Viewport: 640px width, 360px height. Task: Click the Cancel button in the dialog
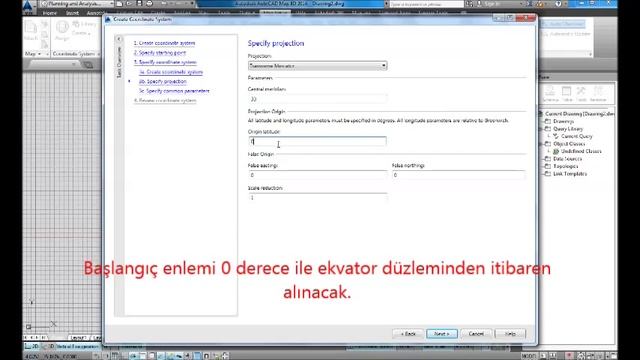pos(476,334)
